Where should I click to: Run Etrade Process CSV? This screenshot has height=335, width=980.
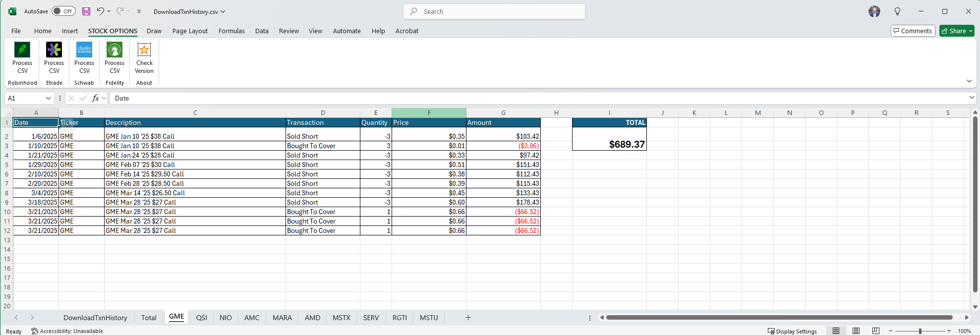54,58
